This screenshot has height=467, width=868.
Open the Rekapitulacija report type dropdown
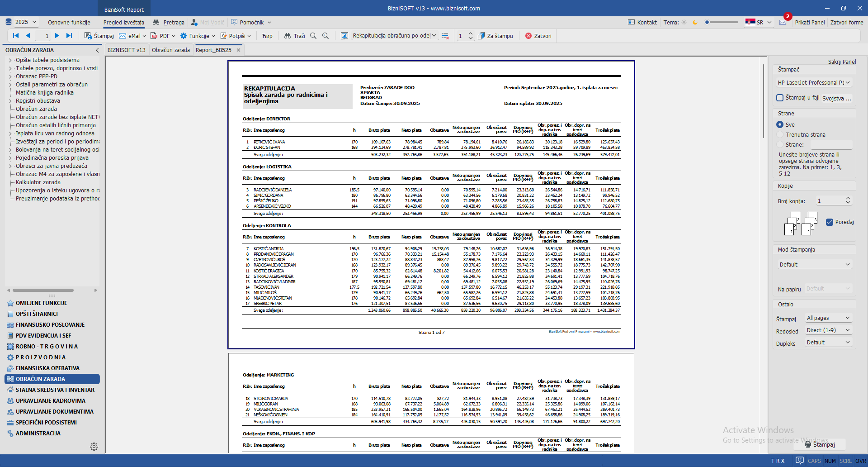pos(394,36)
